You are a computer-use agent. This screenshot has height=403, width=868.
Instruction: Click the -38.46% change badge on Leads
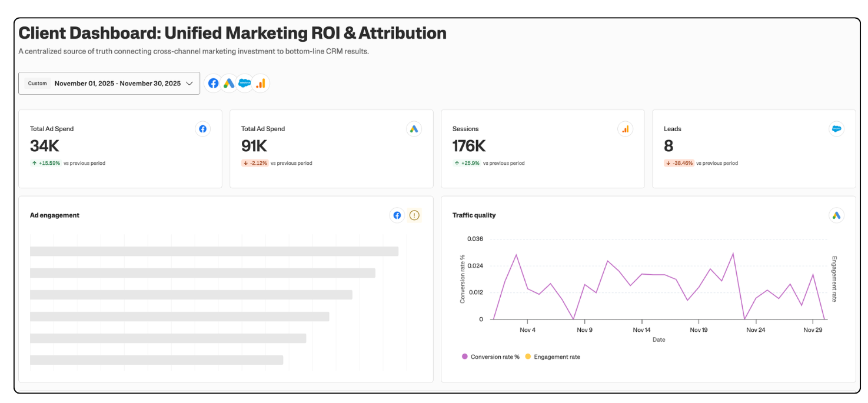point(679,163)
